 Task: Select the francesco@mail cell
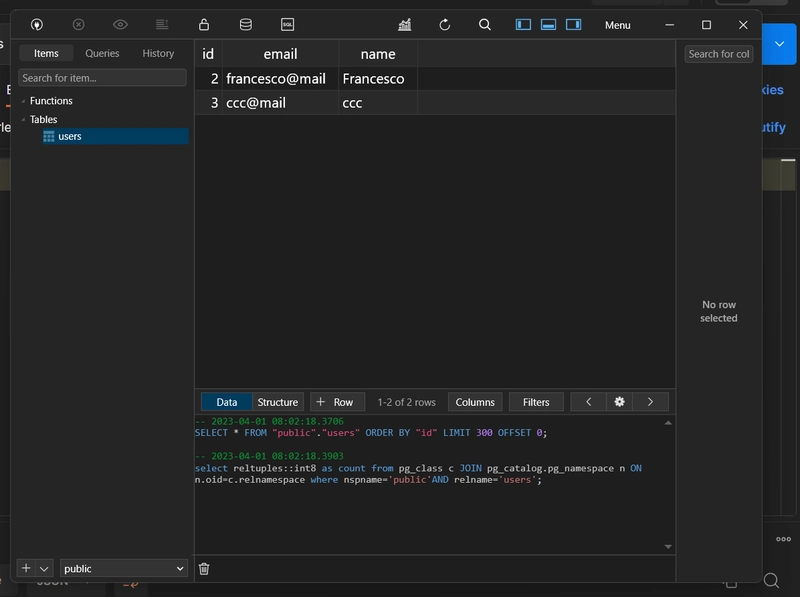point(280,79)
